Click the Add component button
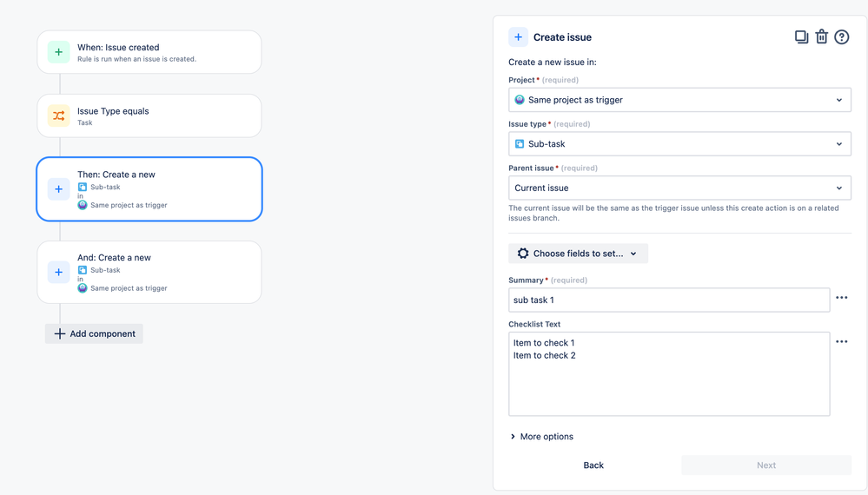 (95, 333)
